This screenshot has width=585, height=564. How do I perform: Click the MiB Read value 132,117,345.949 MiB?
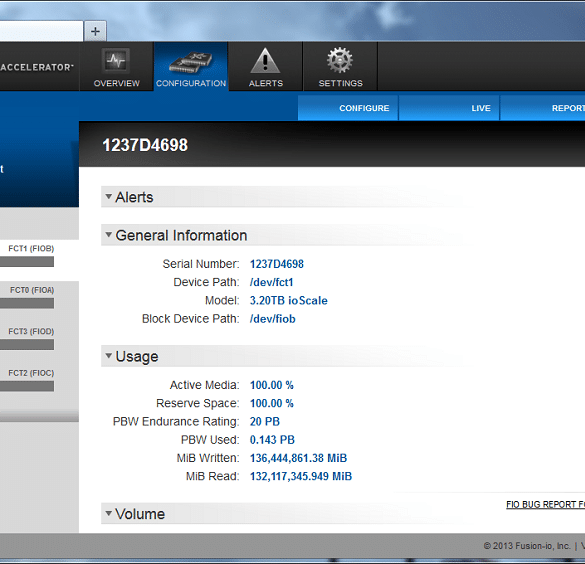[301, 476]
